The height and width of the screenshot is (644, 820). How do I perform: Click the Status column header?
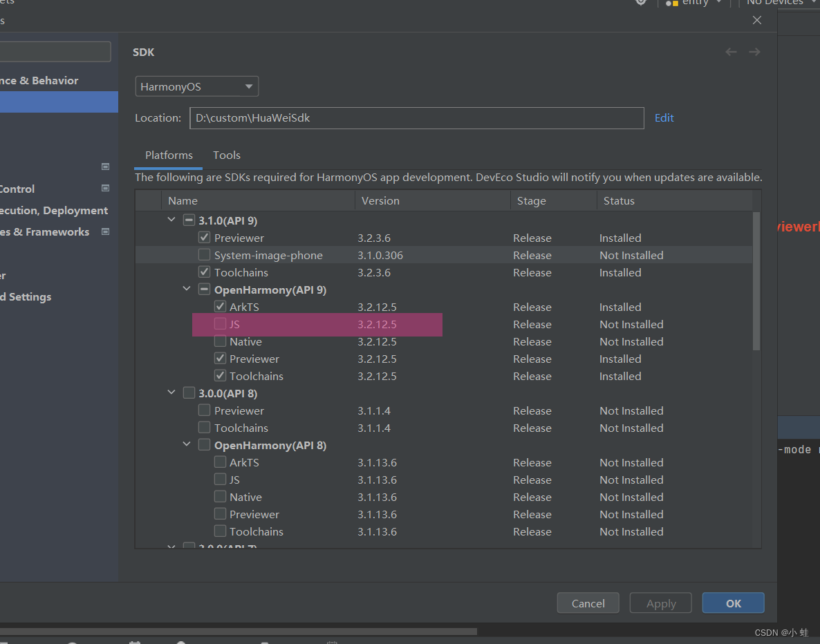pos(675,200)
